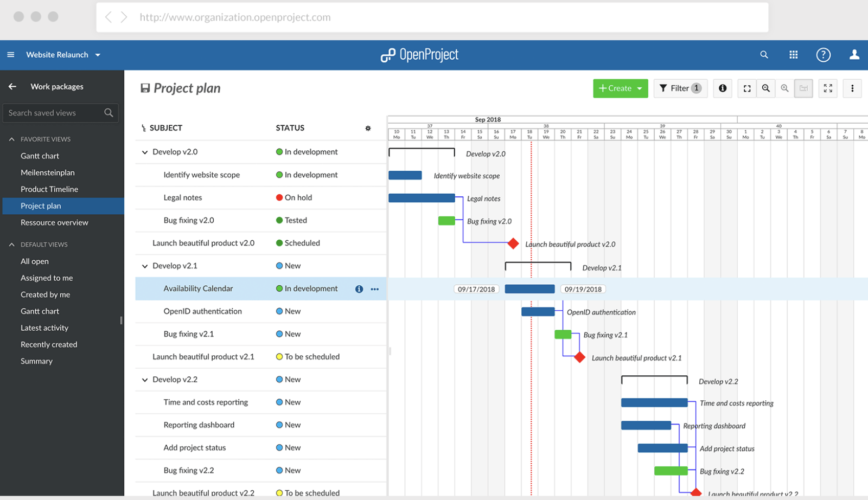Open the hamburger main menu

pyautogui.click(x=10, y=55)
